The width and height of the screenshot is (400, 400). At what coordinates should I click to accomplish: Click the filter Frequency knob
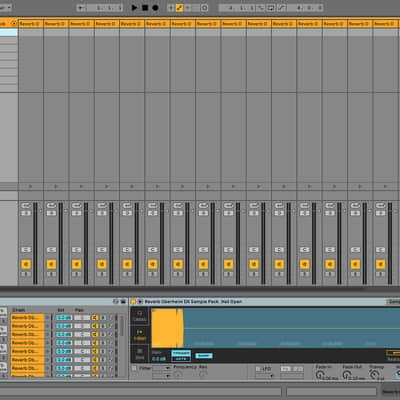coord(178,375)
